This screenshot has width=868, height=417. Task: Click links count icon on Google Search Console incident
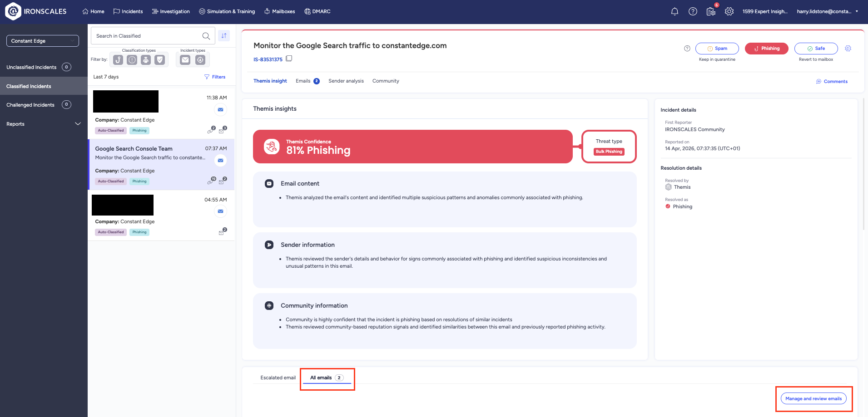click(211, 181)
